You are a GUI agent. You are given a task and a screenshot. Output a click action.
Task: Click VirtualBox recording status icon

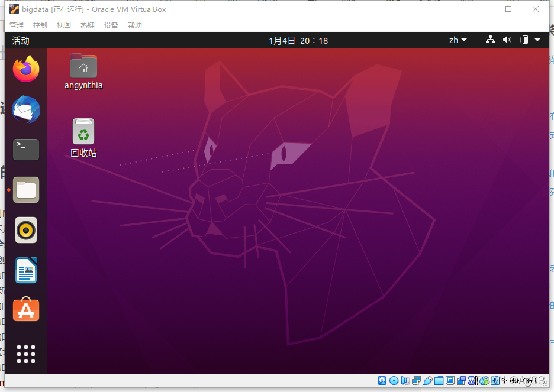click(462, 380)
